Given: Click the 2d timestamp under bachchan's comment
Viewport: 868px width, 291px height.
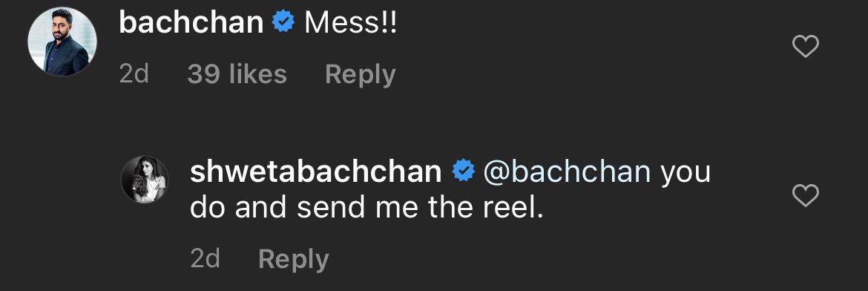Looking at the screenshot, I should tap(134, 74).
